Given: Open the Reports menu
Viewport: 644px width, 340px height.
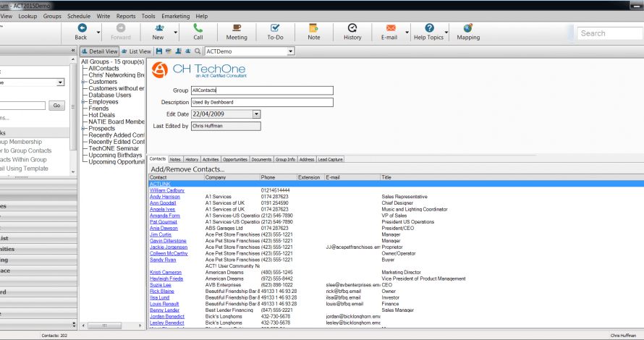Looking at the screenshot, I should 126,16.
